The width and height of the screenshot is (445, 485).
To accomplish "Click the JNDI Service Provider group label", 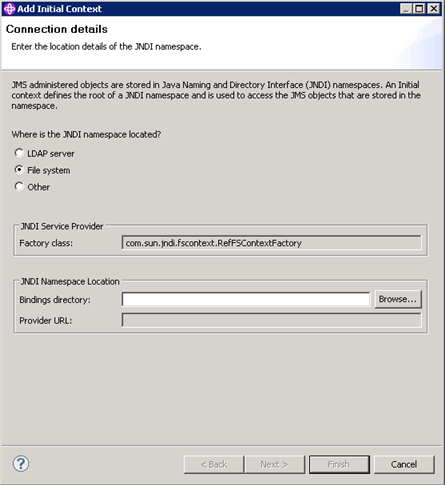I will point(62,226).
